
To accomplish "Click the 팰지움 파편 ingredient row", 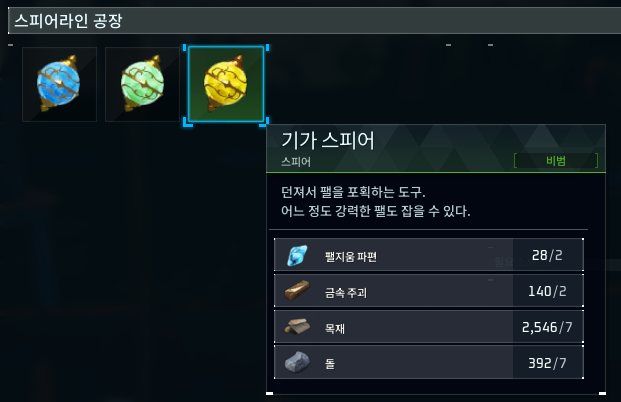I will 429,255.
